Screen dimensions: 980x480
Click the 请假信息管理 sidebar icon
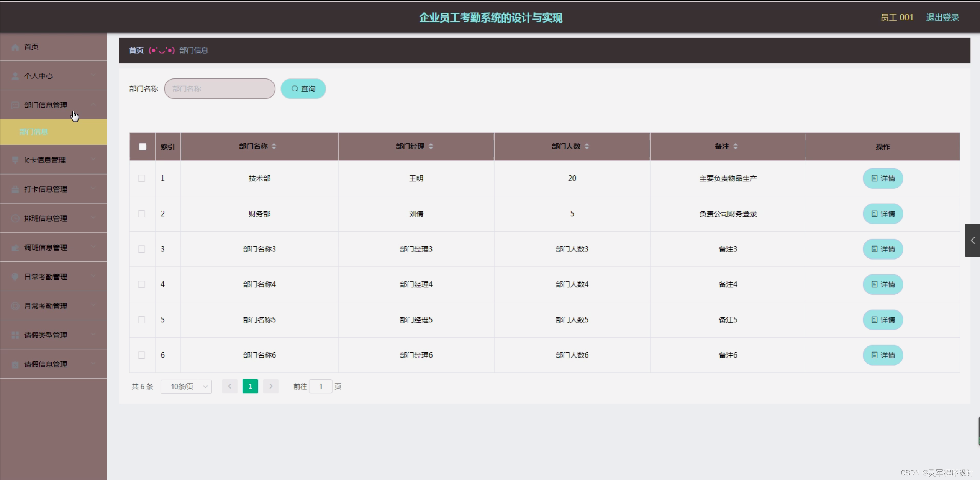[x=15, y=364]
